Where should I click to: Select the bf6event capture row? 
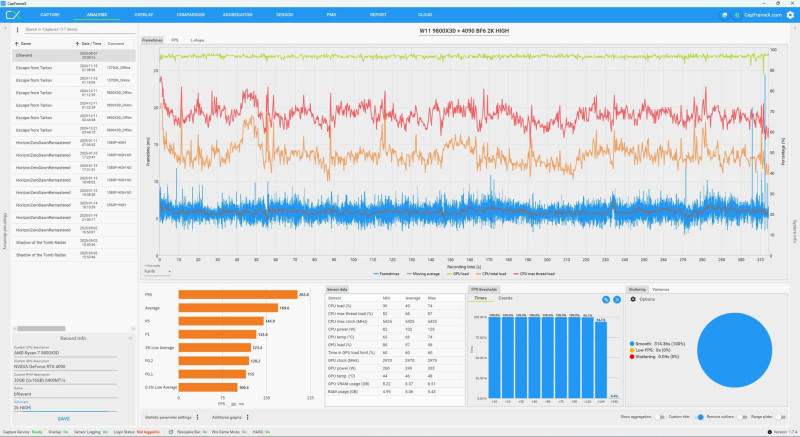(74, 55)
